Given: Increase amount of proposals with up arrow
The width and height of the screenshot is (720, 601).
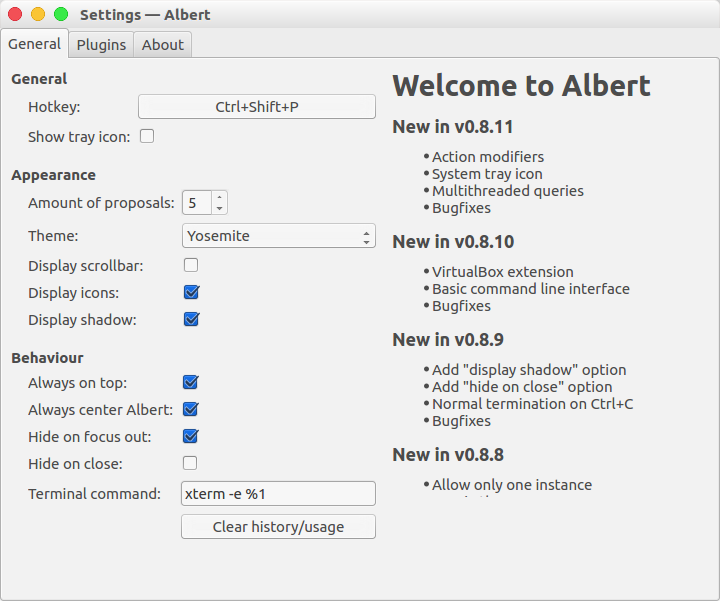Looking at the screenshot, I should [219, 197].
